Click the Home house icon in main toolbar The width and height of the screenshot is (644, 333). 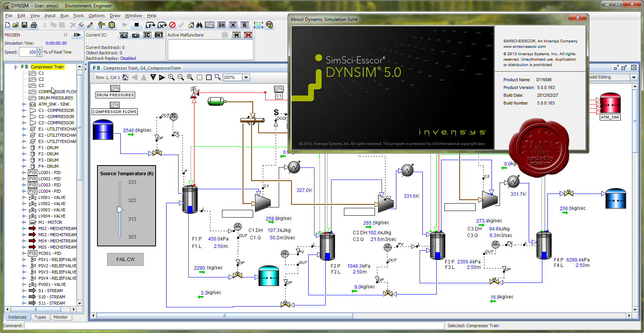[191, 25]
